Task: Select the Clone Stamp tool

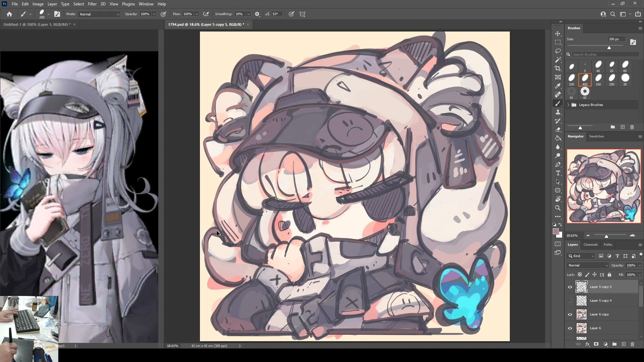Action: tap(558, 112)
